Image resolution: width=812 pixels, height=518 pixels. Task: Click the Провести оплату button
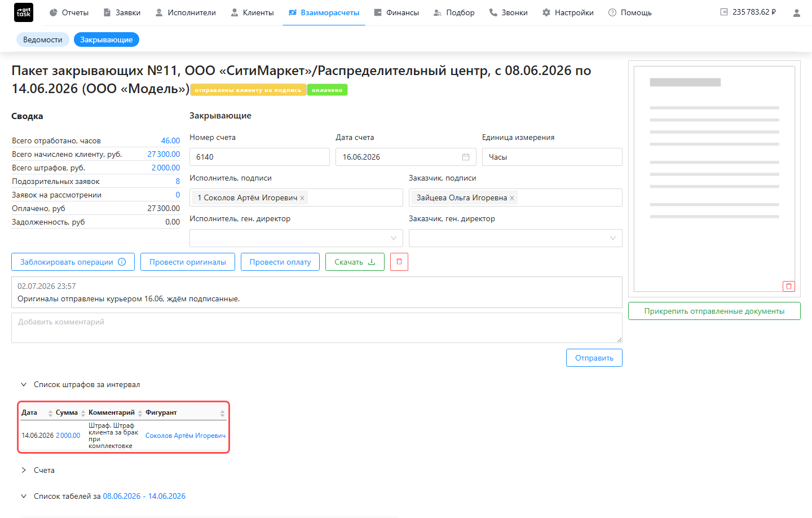pyautogui.click(x=280, y=262)
